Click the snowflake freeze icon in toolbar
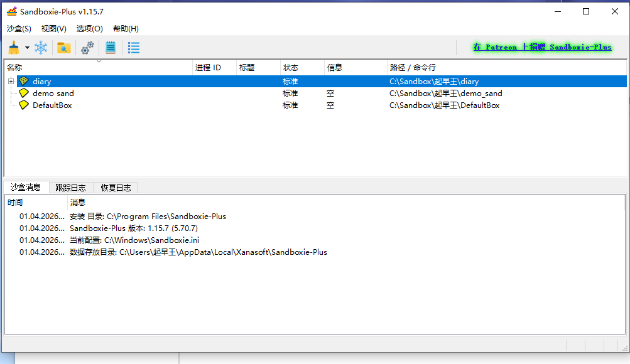 point(41,48)
